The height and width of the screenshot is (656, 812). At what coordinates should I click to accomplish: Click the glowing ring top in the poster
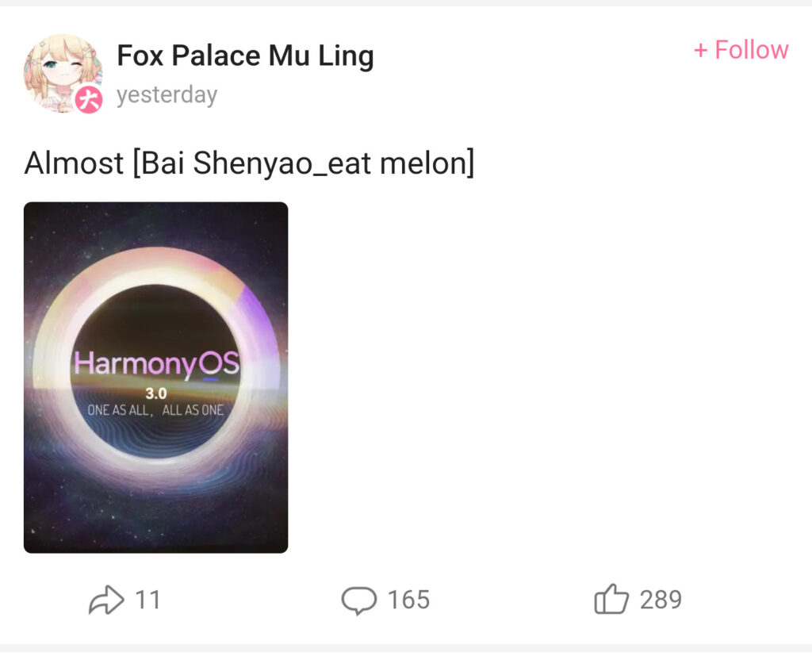pyautogui.click(x=155, y=270)
